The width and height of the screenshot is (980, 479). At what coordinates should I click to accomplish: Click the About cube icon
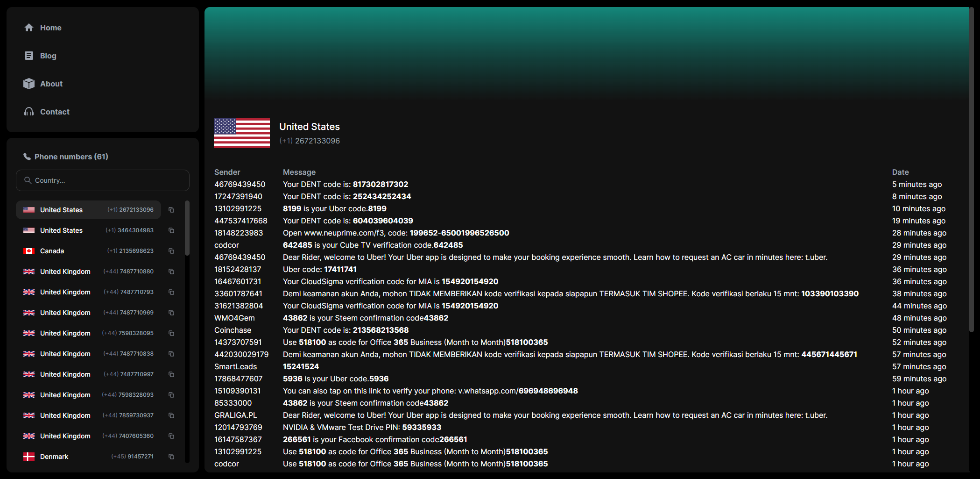[x=29, y=84]
